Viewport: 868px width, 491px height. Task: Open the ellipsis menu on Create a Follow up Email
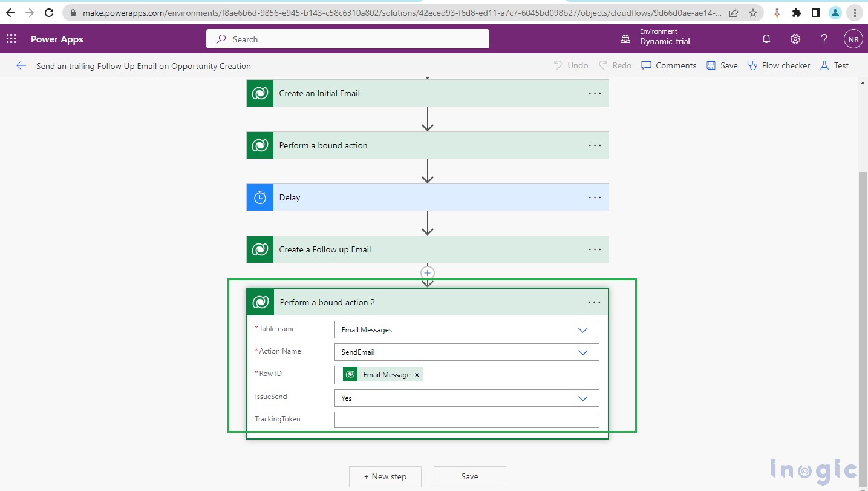click(x=594, y=249)
